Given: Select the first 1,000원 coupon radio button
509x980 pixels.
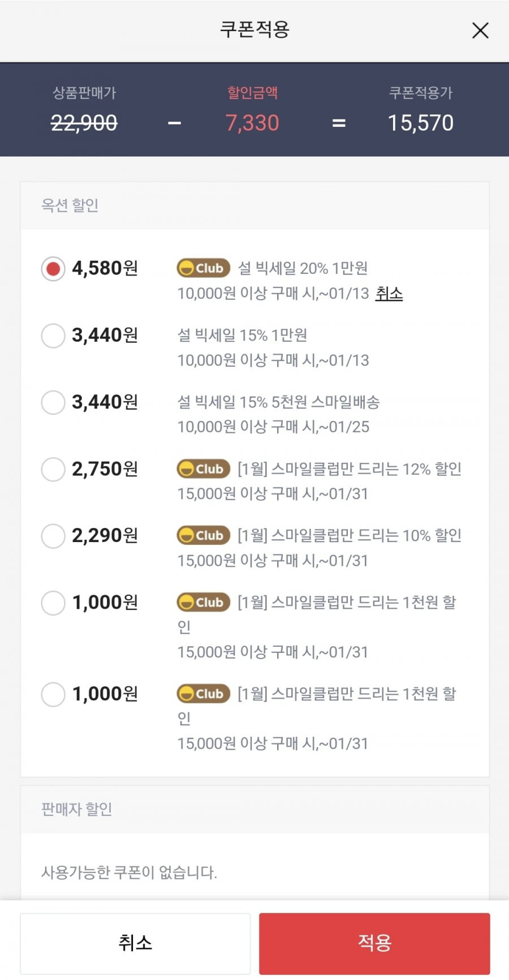Looking at the screenshot, I should [x=53, y=603].
